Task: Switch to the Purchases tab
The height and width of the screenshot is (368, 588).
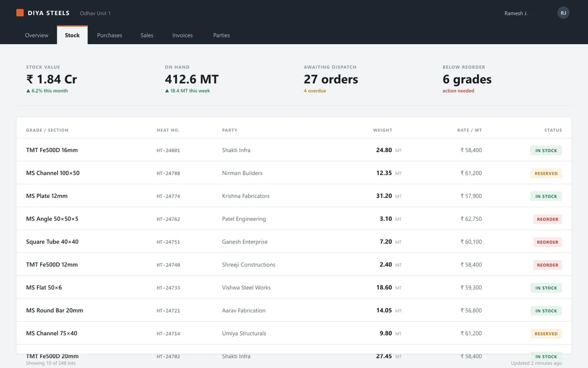Action: click(110, 35)
